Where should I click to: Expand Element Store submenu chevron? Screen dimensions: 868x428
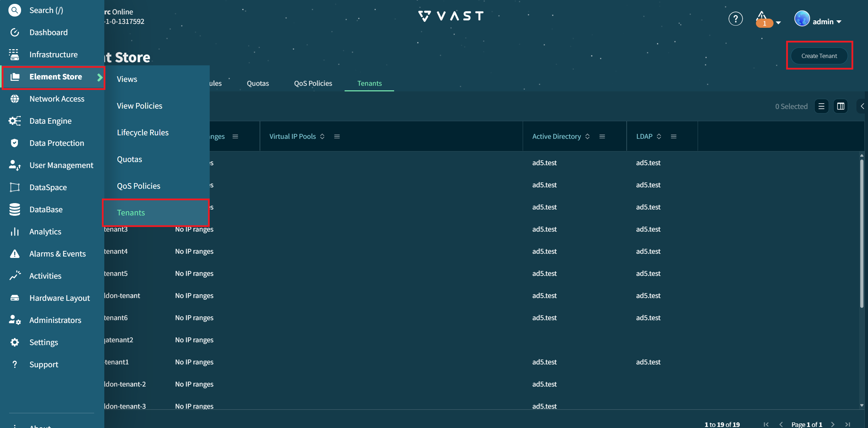[x=100, y=77]
